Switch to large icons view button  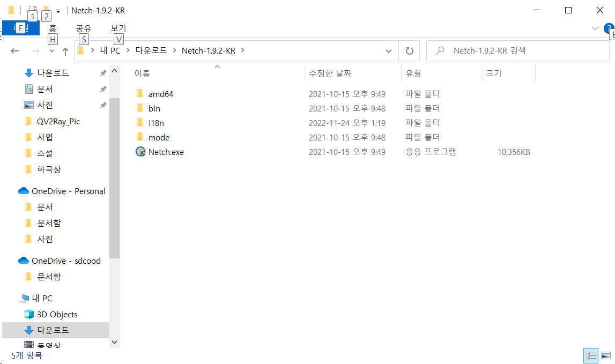click(x=606, y=355)
